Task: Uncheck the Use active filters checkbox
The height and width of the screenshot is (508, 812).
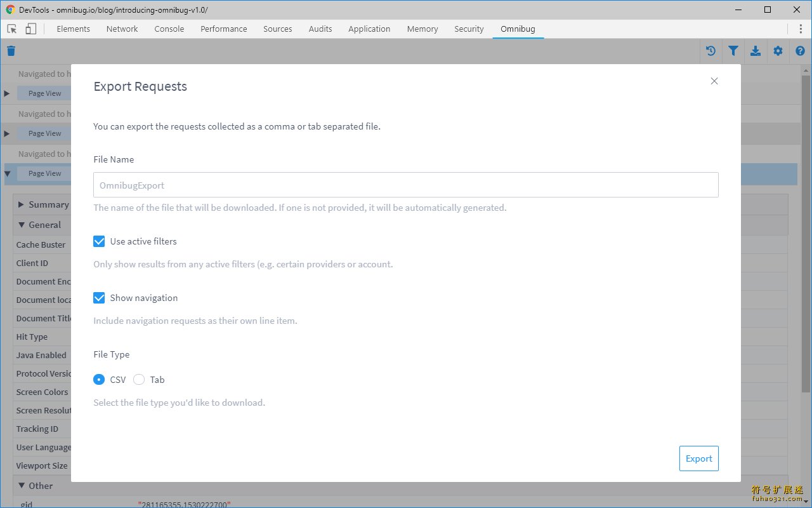Action: click(99, 241)
